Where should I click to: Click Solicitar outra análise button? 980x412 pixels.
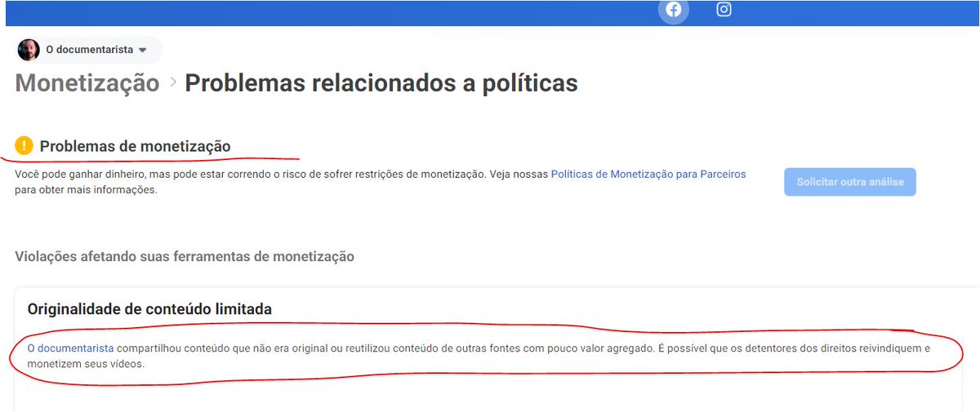[x=850, y=182]
